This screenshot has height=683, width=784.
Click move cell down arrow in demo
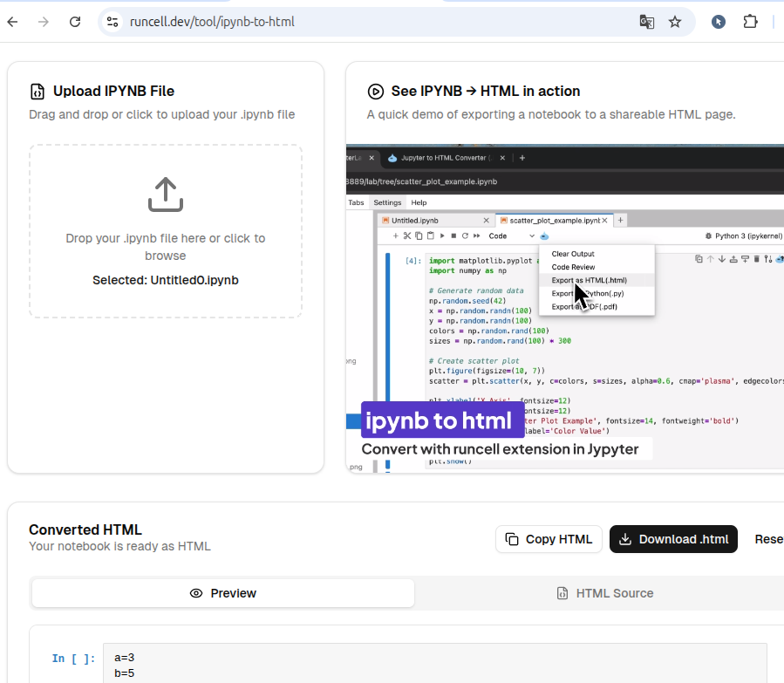(722, 259)
